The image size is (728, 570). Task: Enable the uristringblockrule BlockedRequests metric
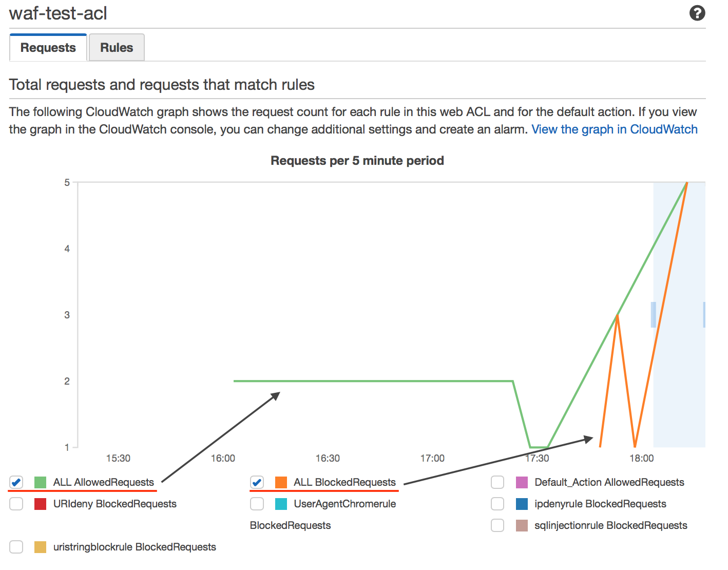[16, 546]
